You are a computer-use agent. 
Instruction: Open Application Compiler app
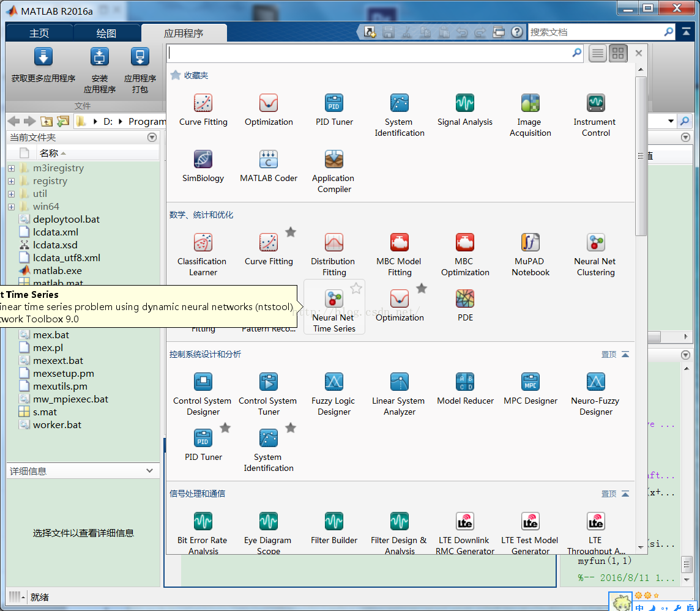(334, 171)
